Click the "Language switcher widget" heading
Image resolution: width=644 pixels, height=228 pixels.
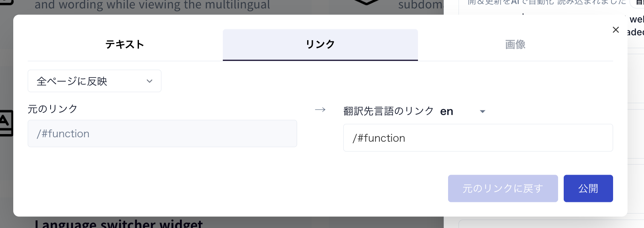pyautogui.click(x=119, y=224)
